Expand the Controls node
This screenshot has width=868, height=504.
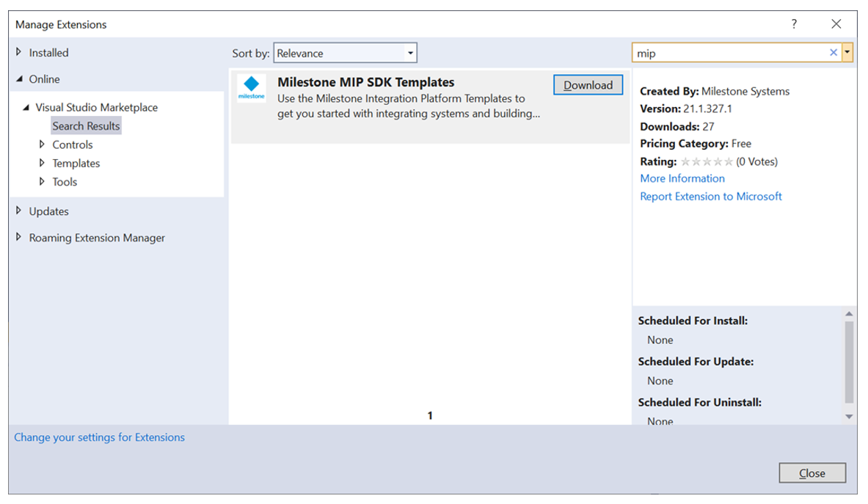pyautogui.click(x=42, y=145)
